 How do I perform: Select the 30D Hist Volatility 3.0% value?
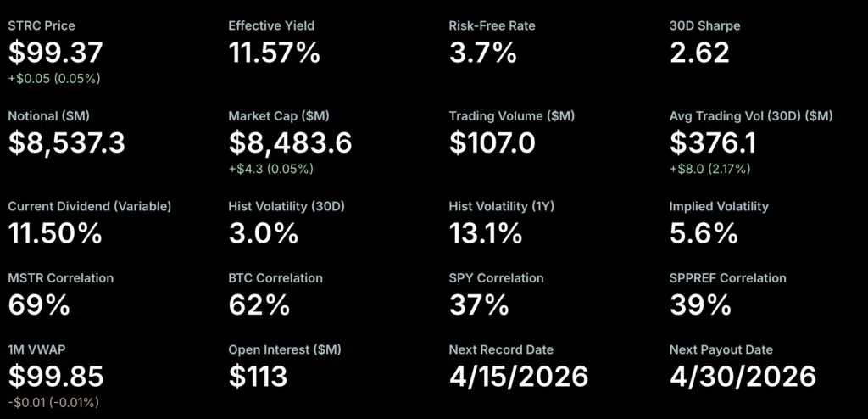[x=263, y=232]
